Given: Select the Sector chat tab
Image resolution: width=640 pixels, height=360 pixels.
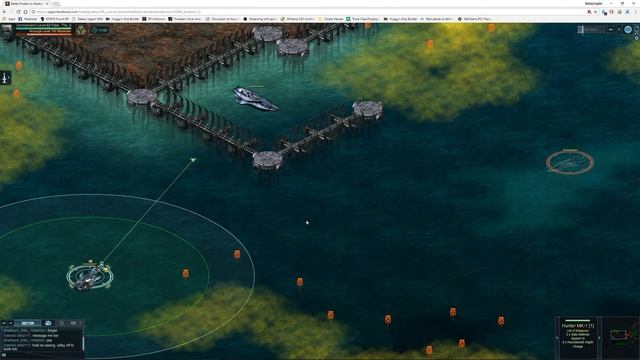Looking at the screenshot, I should pos(28,323).
